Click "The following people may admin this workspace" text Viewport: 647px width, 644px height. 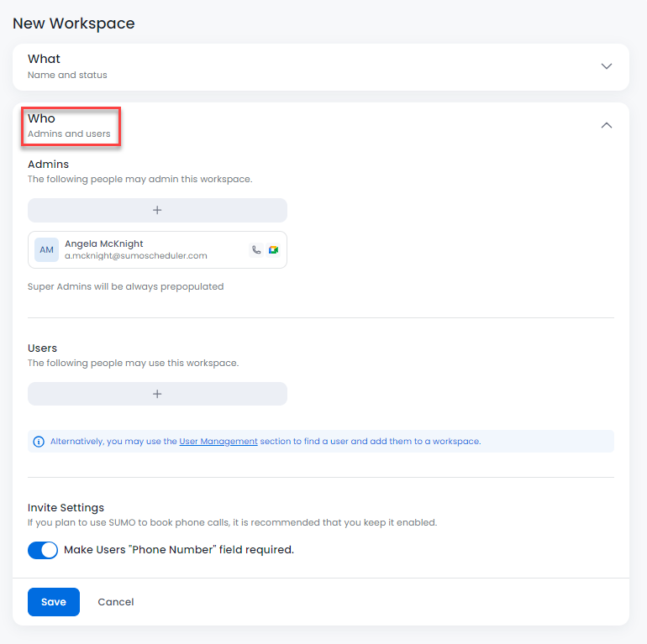139,180
